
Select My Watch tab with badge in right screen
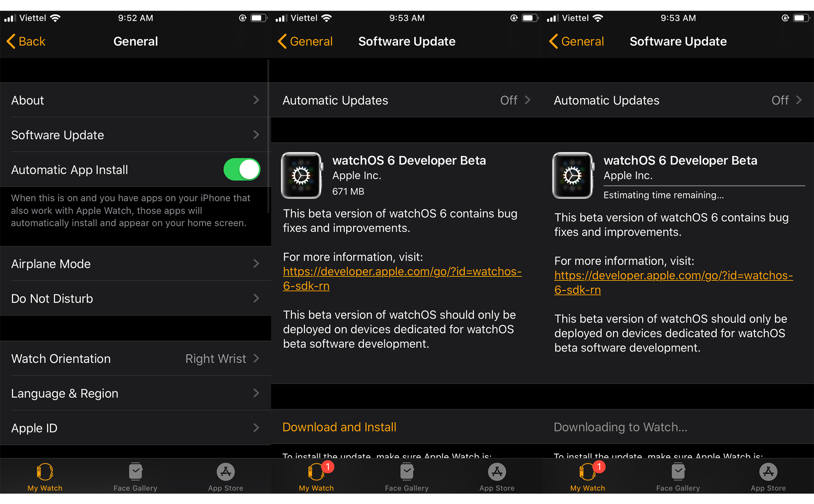(588, 472)
